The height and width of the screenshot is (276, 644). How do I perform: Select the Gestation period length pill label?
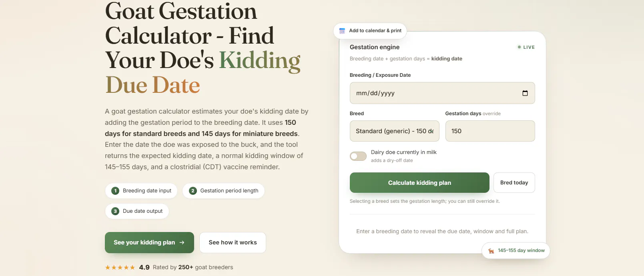[229, 191]
